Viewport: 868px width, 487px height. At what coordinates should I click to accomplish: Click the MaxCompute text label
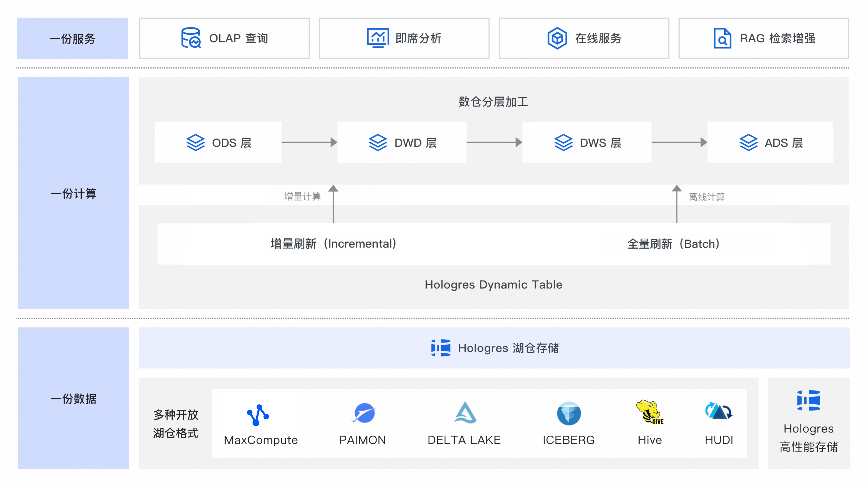[261, 440]
